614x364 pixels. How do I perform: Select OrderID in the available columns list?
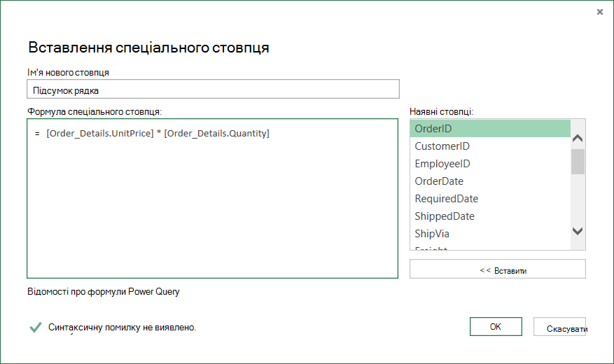tap(490, 128)
